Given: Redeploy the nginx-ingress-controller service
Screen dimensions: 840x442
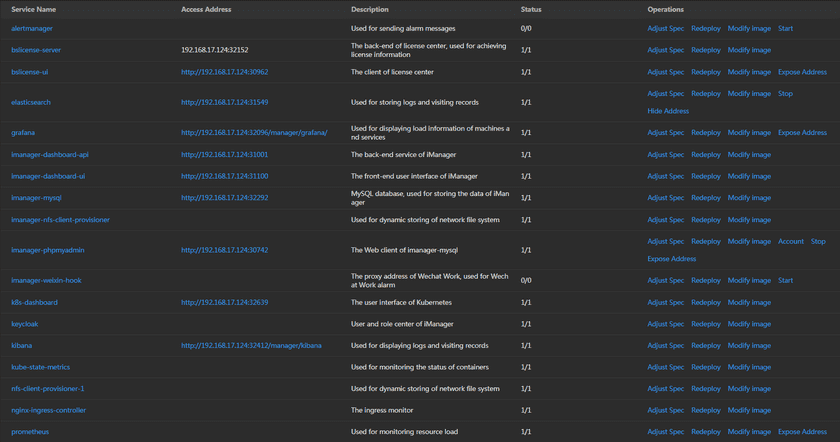Looking at the screenshot, I should pyautogui.click(x=705, y=410).
